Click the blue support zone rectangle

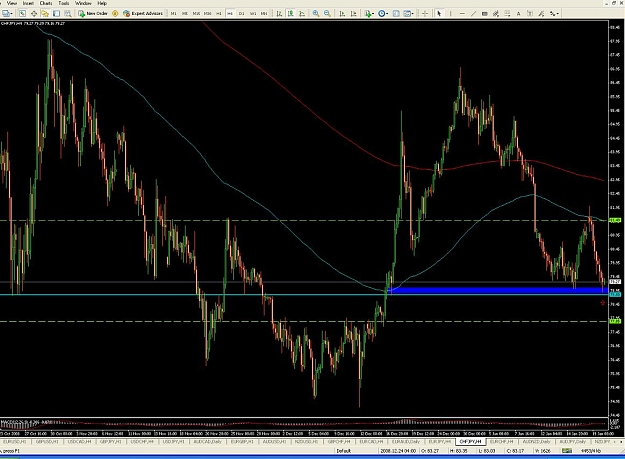497,291
